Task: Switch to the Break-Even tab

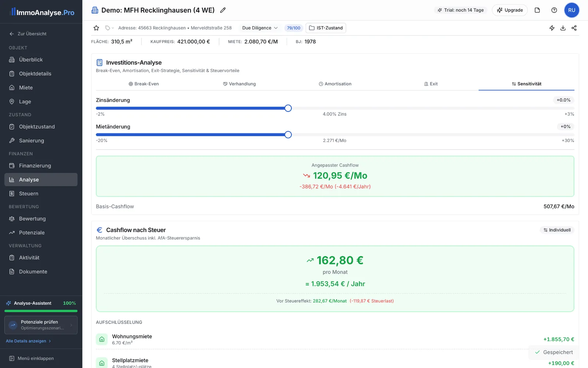Action: pyautogui.click(x=144, y=84)
